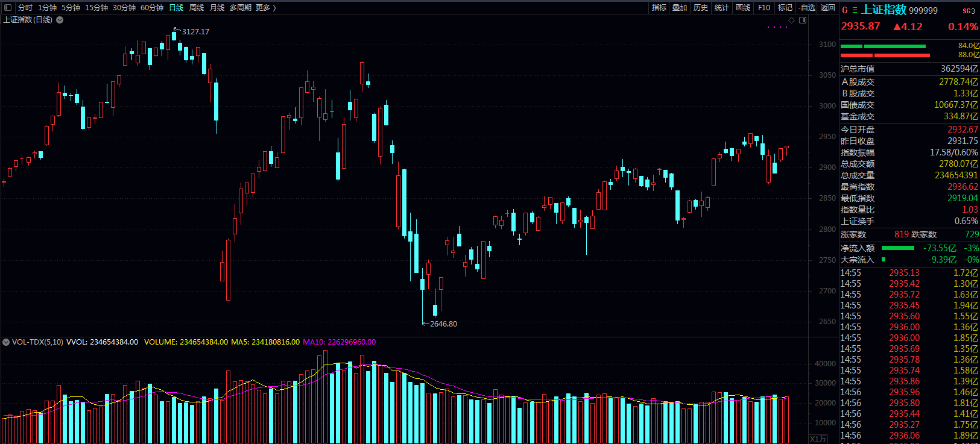The image size is (980, 444).
Task: Switch to 周线 weekly chart
Action: click(x=197, y=8)
